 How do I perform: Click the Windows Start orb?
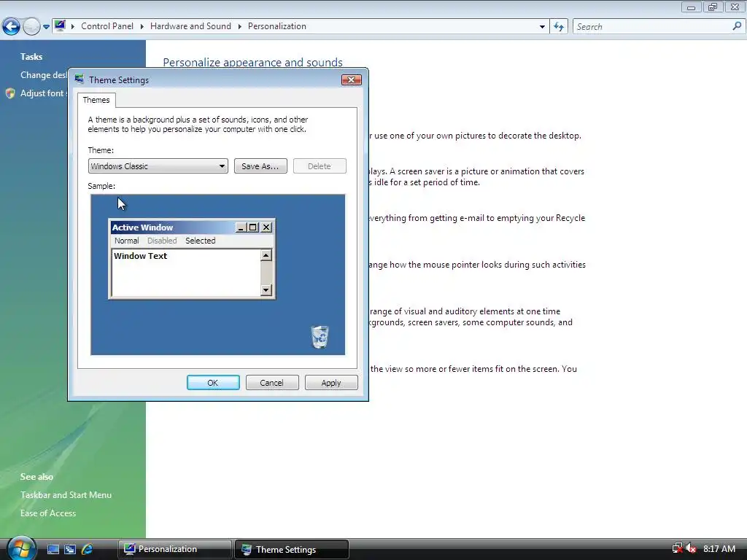pos(22,548)
